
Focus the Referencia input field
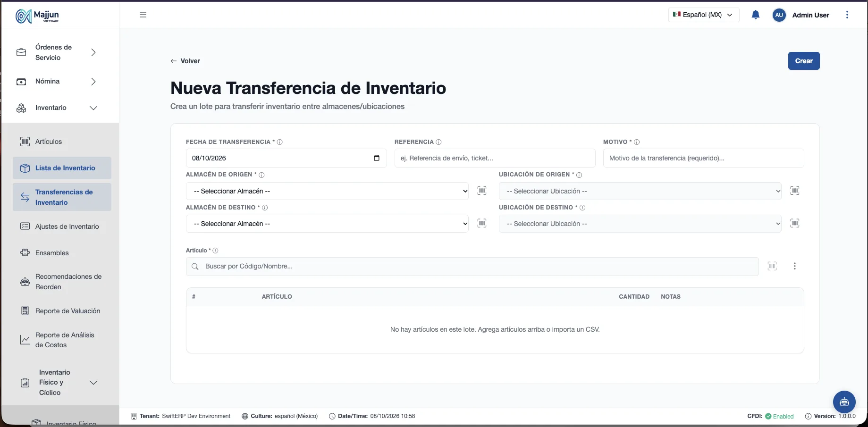coord(495,158)
